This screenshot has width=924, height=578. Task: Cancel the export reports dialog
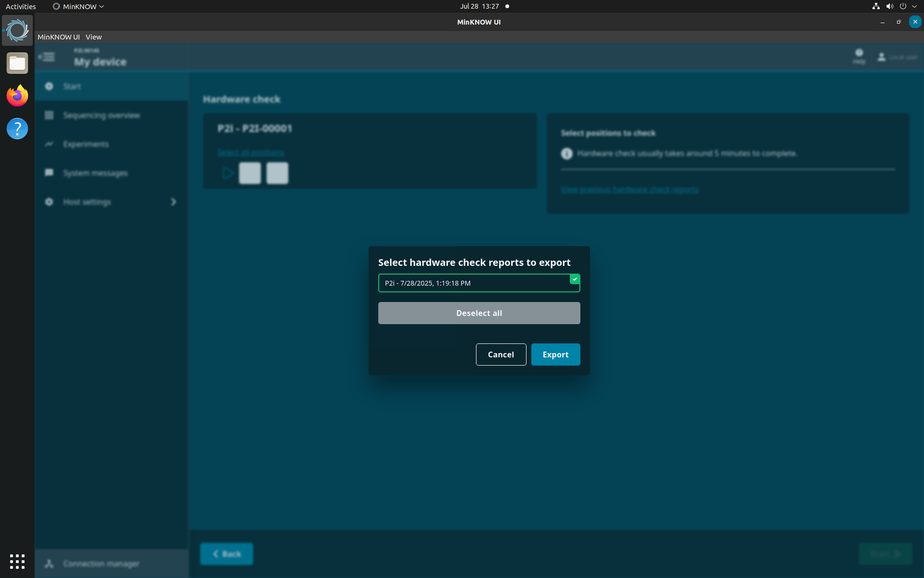pos(501,355)
